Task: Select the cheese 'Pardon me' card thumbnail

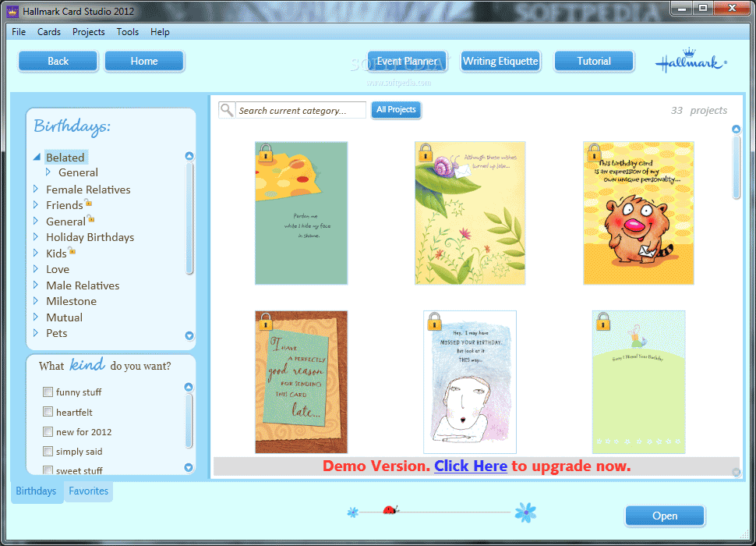Action: (x=302, y=213)
